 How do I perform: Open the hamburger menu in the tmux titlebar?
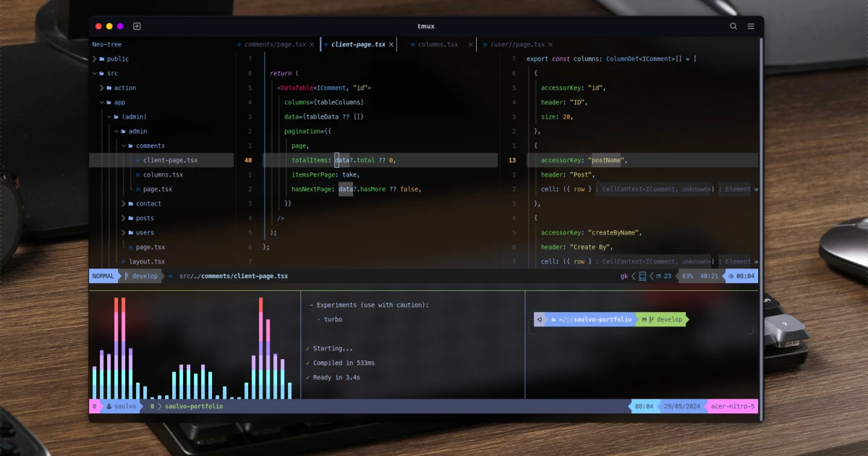[x=751, y=25]
